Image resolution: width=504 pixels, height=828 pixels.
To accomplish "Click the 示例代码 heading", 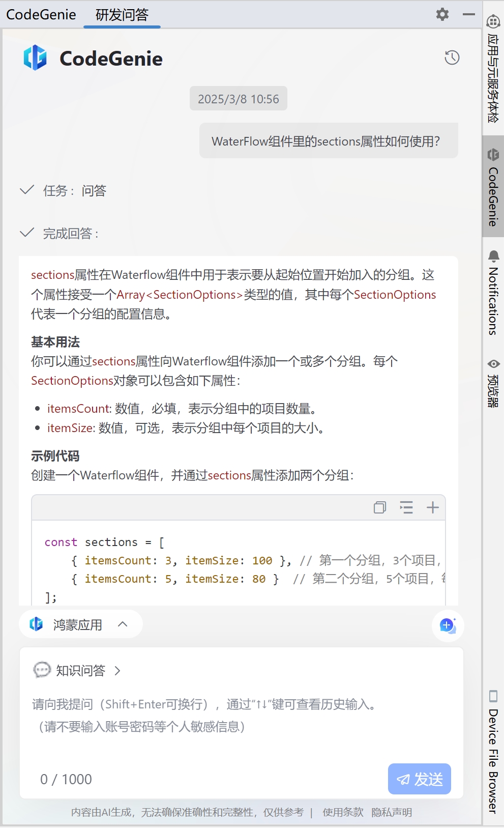I will 55,456.
